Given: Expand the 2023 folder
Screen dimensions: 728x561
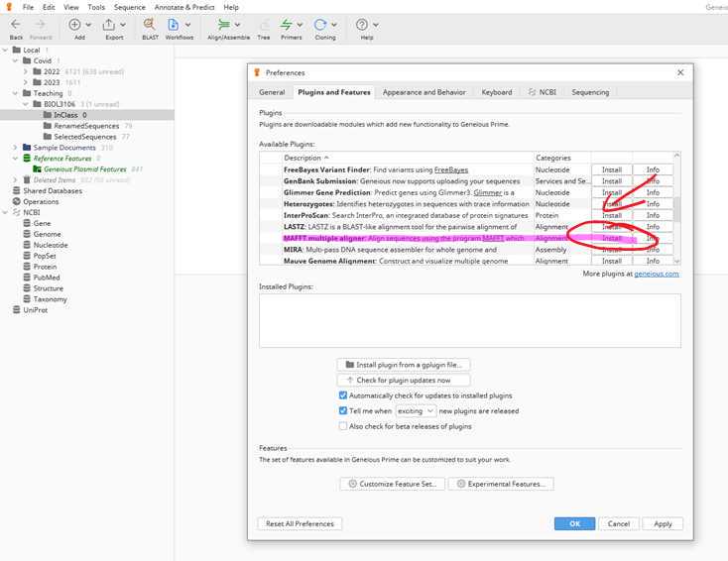Looking at the screenshot, I should (x=26, y=82).
